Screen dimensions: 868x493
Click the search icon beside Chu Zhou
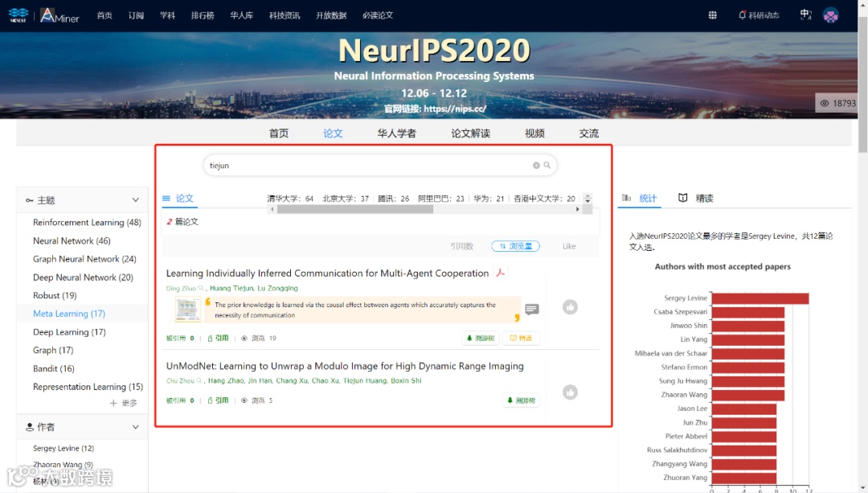[199, 380]
